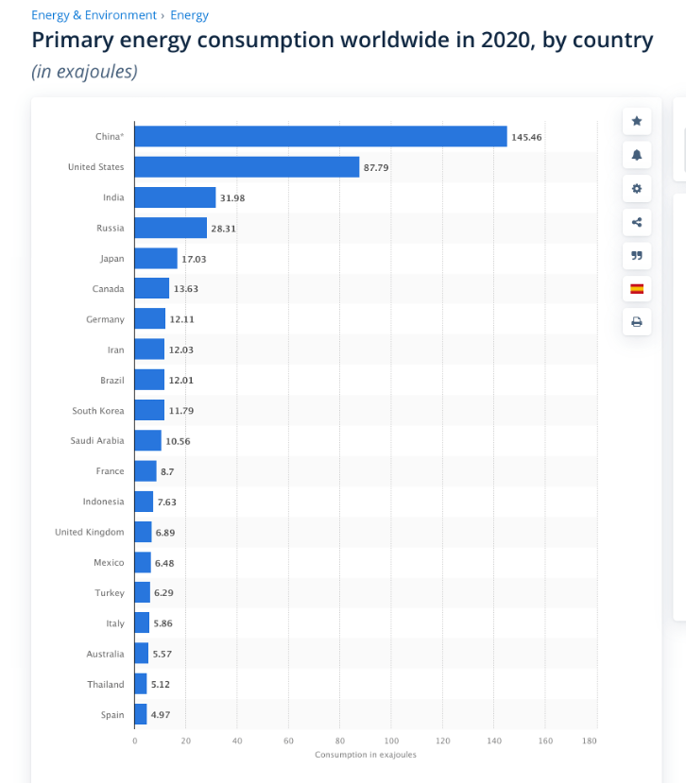The width and height of the screenshot is (686, 784).
Task: Click the India bar in chart
Action: (x=175, y=197)
